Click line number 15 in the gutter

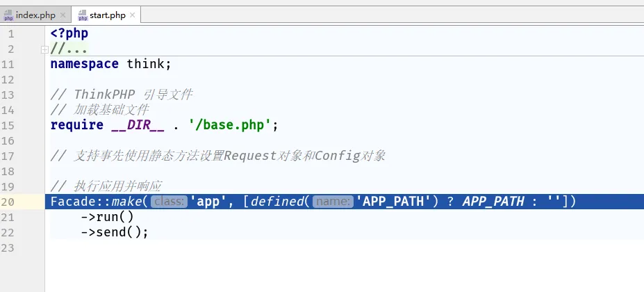[x=8, y=125]
